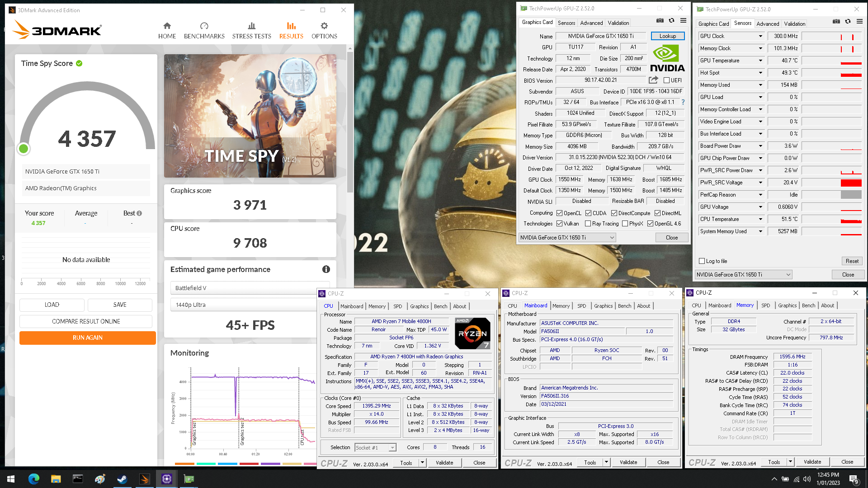The image size is (868, 488).
Task: Click the Time Spy thumbnail image
Action: (x=250, y=116)
